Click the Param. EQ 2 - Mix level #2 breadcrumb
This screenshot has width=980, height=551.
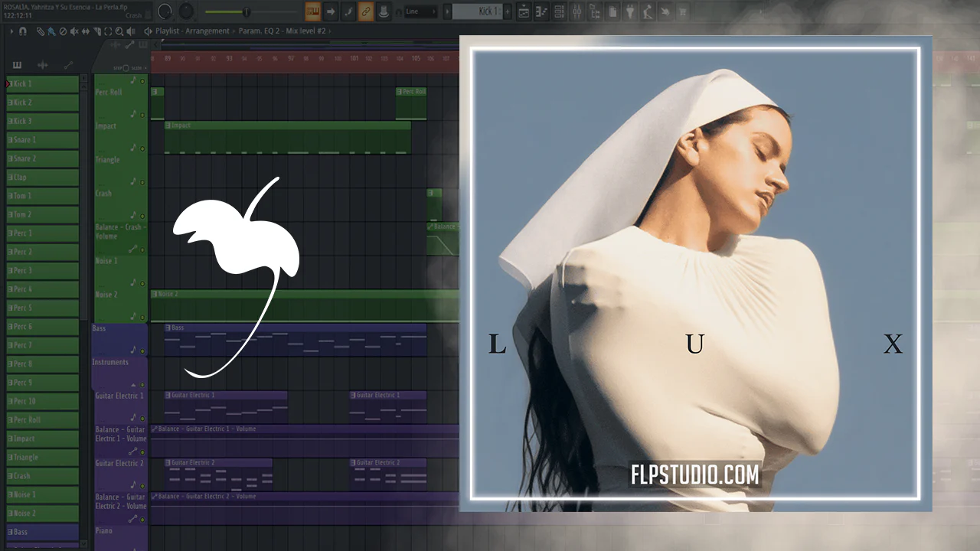[x=282, y=31]
